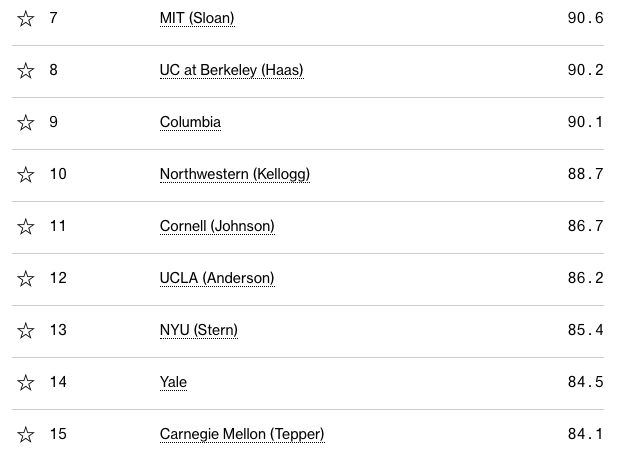Click the star next to Columbia
Screen dimensions: 618x460
coord(26,123)
